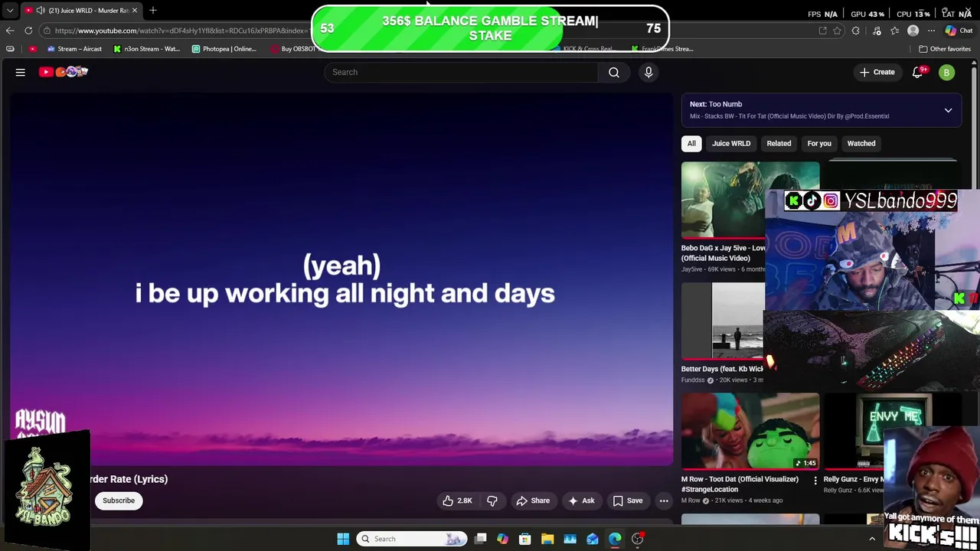The height and width of the screenshot is (551, 980).
Task: Select the Related filter chip
Action: [779, 143]
